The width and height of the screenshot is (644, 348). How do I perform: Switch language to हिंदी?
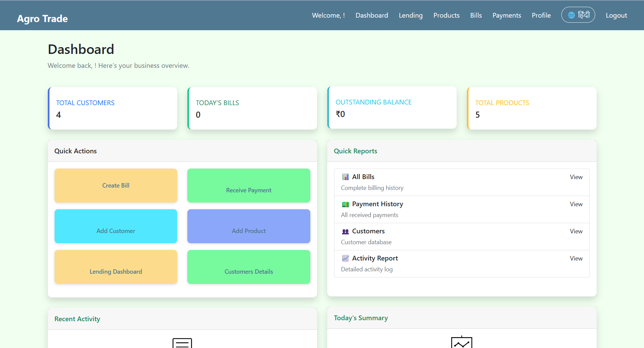pyautogui.click(x=578, y=15)
